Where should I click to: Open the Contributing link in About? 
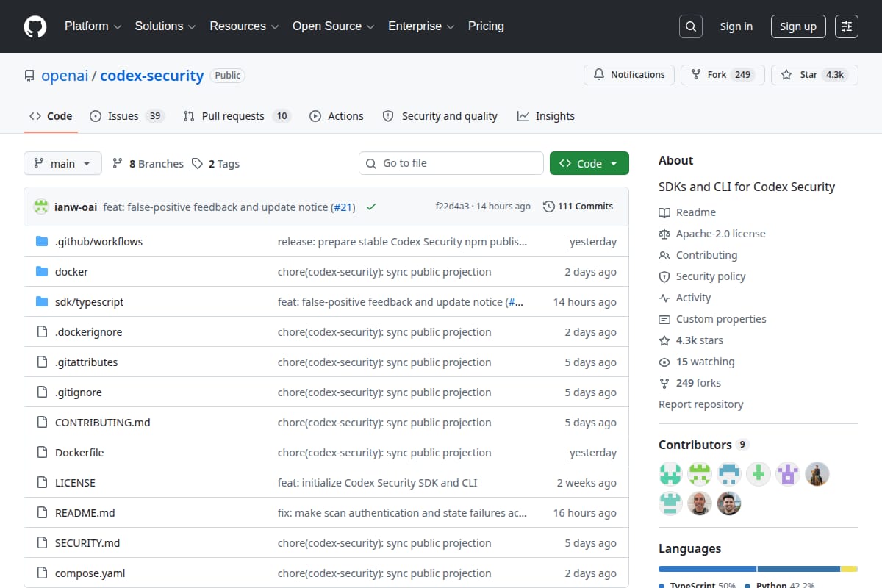click(698, 255)
